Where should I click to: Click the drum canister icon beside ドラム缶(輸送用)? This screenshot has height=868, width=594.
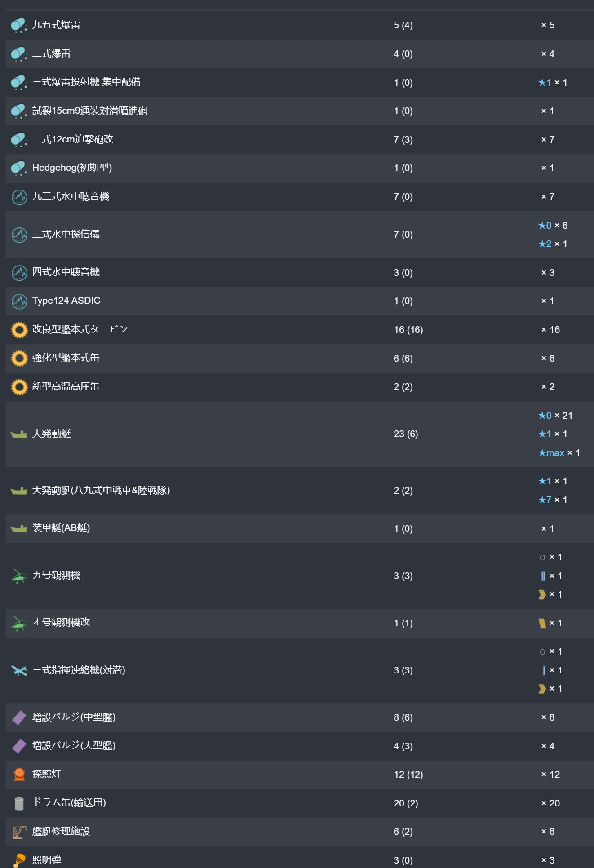[19, 803]
